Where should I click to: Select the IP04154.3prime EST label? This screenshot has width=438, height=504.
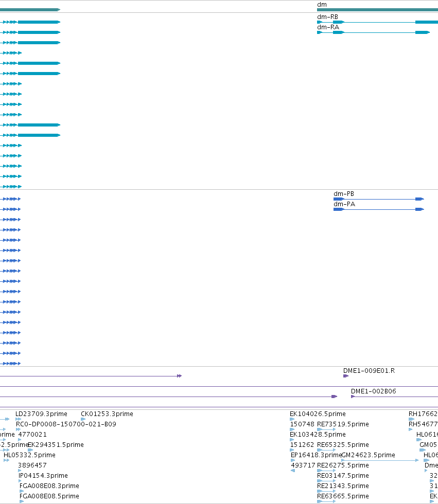click(43, 475)
